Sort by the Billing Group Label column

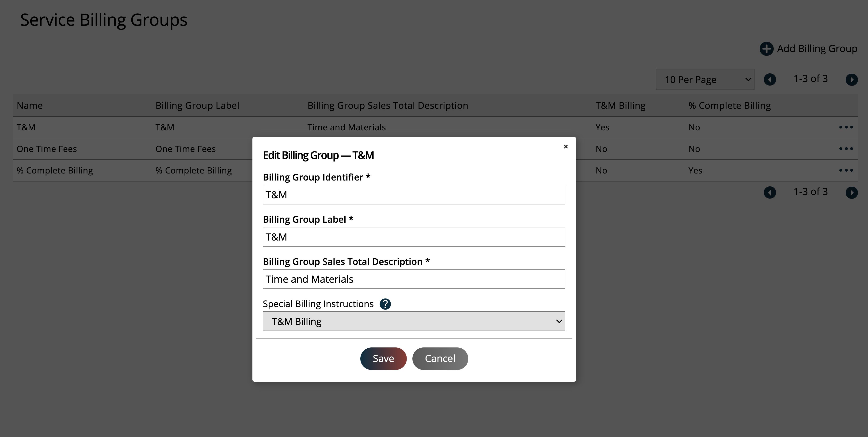click(198, 105)
